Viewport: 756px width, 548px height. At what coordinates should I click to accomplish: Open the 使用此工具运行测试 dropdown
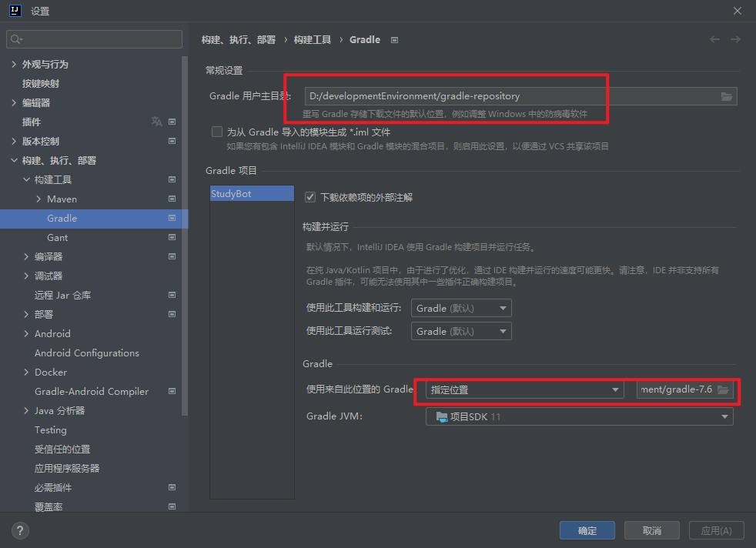click(461, 331)
